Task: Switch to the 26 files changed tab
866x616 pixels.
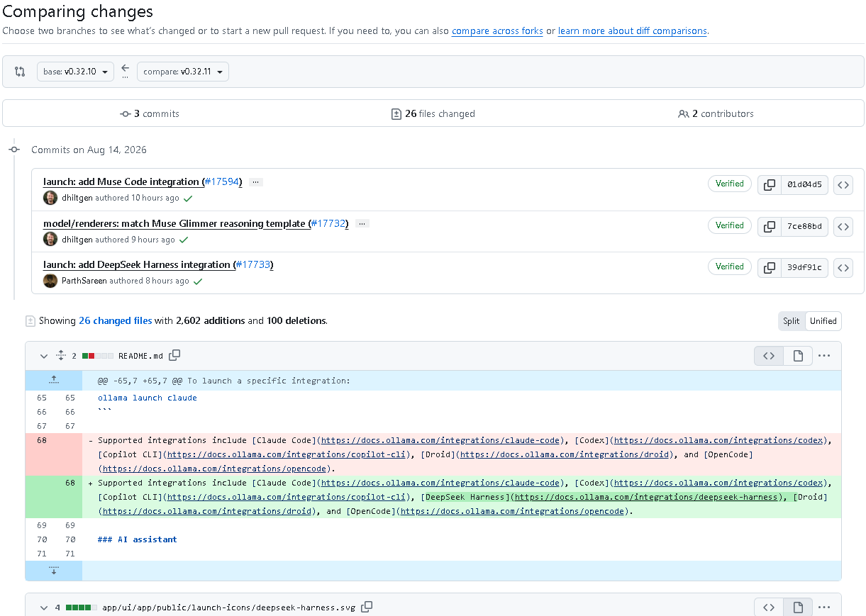Action: (433, 113)
